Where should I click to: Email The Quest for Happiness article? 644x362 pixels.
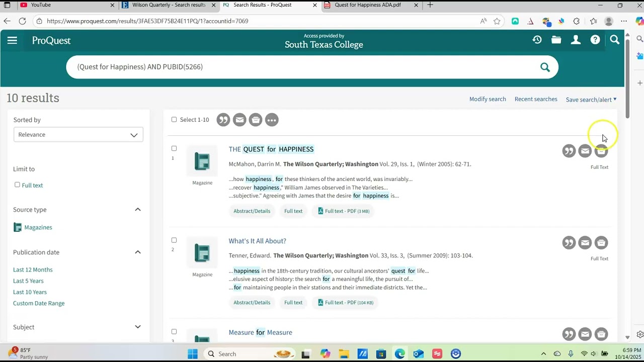click(585, 151)
